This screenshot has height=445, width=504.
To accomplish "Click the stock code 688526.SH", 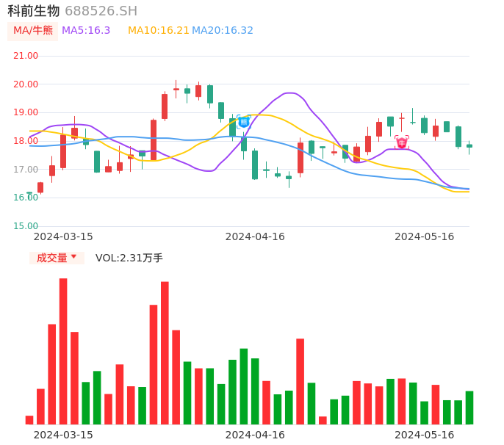I will [101, 11].
